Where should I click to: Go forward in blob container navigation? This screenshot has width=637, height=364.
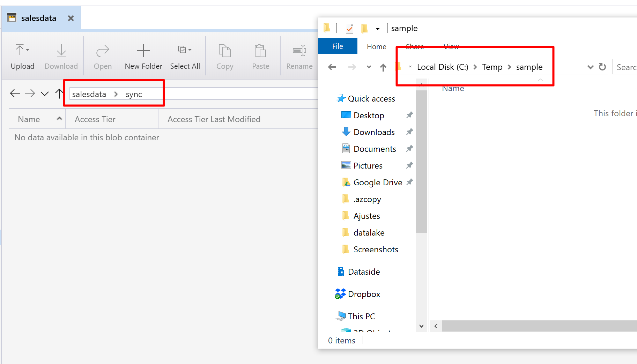coord(30,93)
